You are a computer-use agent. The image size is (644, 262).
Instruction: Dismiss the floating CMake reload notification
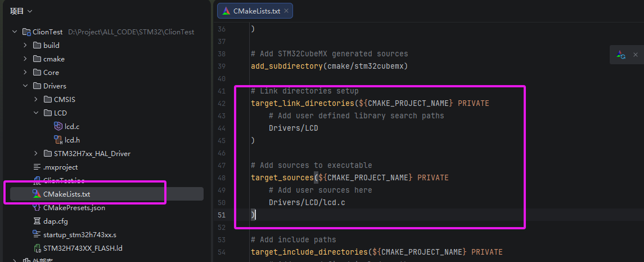[x=636, y=55]
